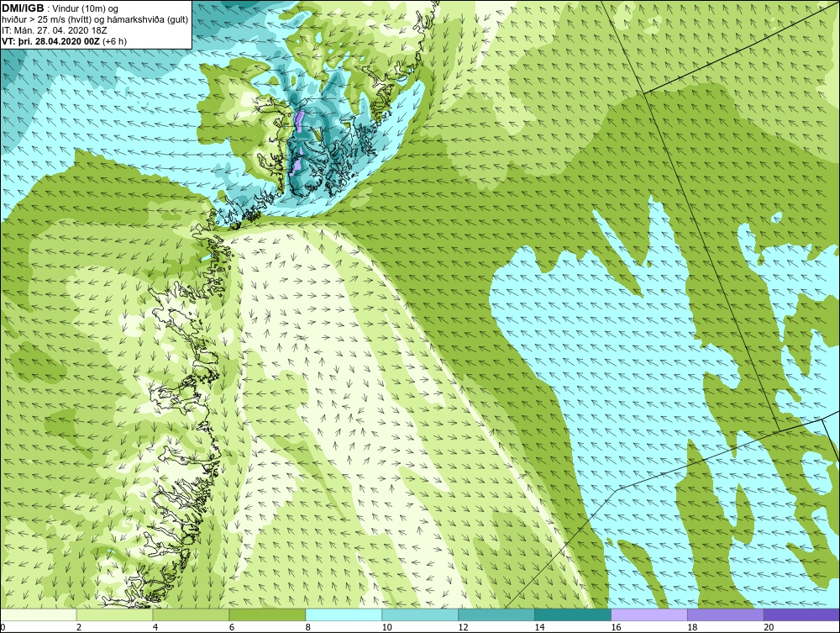Click the legend label '18'
Image resolution: width=840 pixels, height=633 pixels.
coord(692,627)
